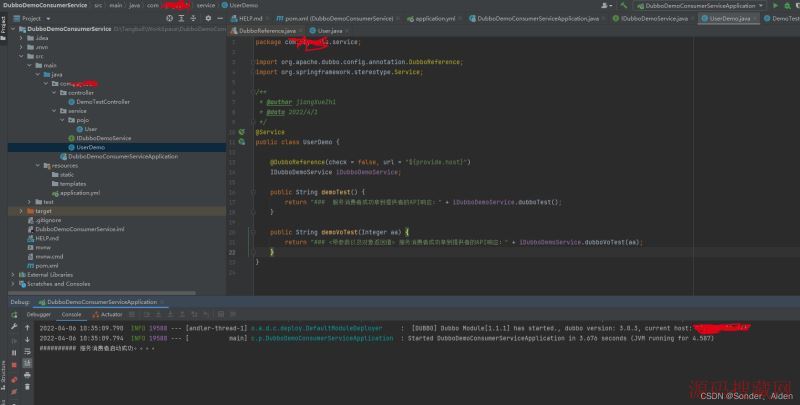The width and height of the screenshot is (800, 405).
Task: Expand the target folder
Action: [21, 211]
